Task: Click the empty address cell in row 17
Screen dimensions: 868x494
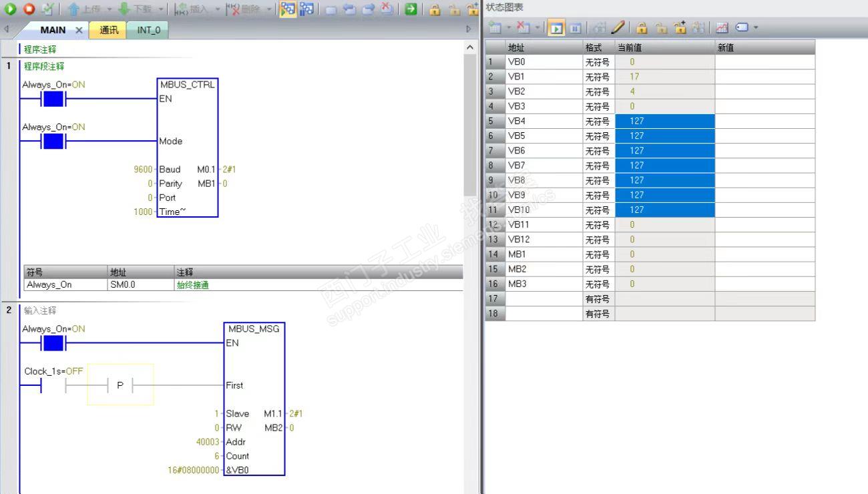Action: 544,299
